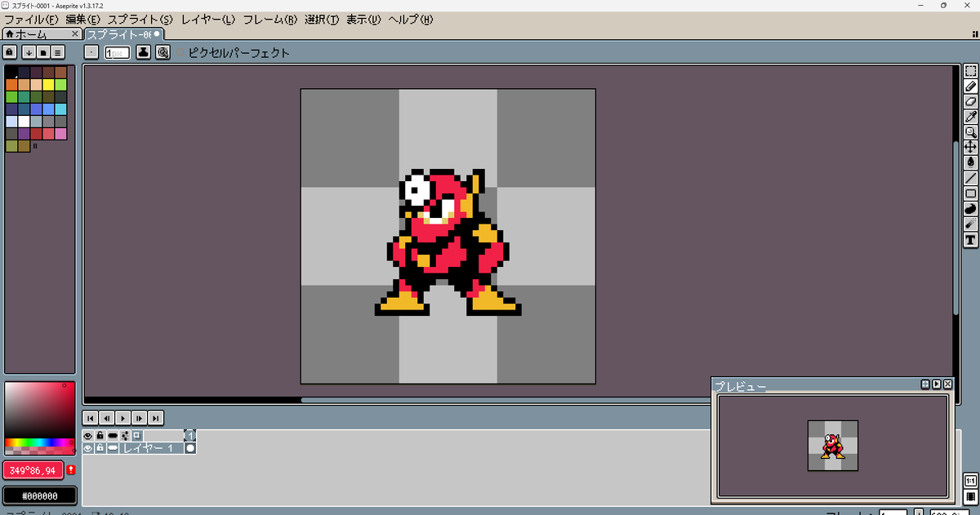Open the ヘルプ menu

[x=411, y=20]
